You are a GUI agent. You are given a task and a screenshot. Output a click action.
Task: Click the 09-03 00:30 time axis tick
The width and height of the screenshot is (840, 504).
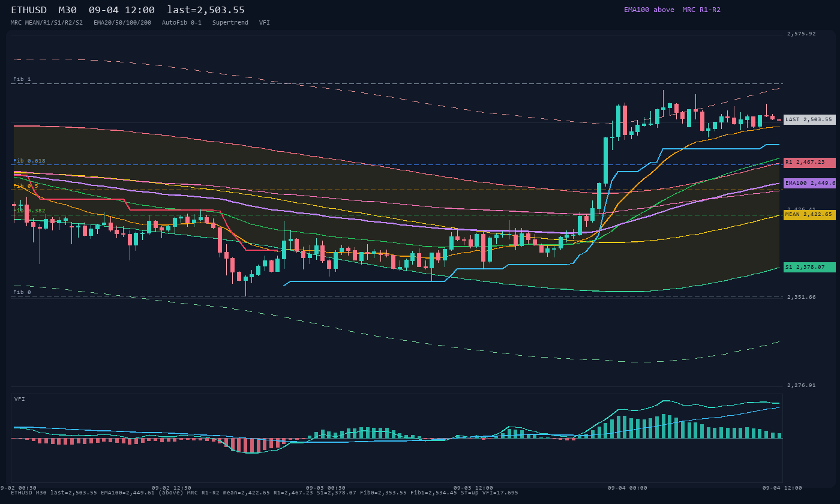[326, 488]
